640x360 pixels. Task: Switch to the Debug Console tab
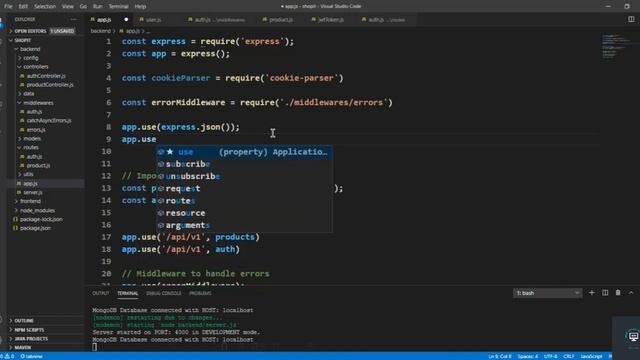click(164, 293)
